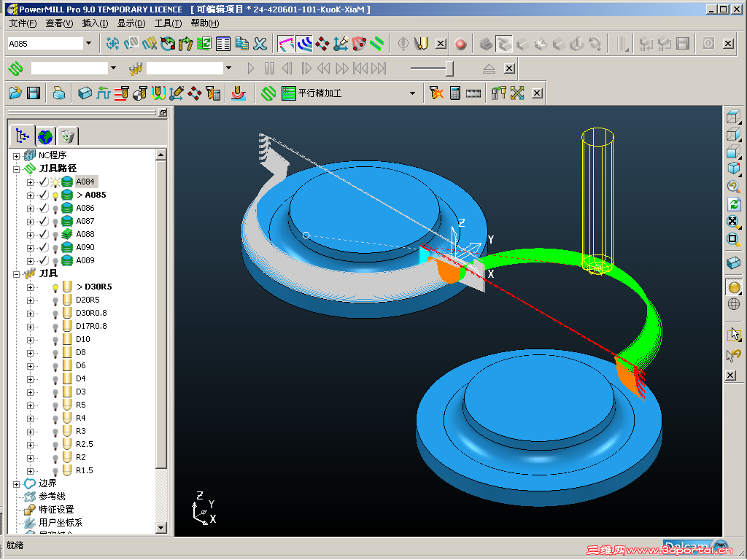Click the copy toolpath icon

(x=242, y=44)
